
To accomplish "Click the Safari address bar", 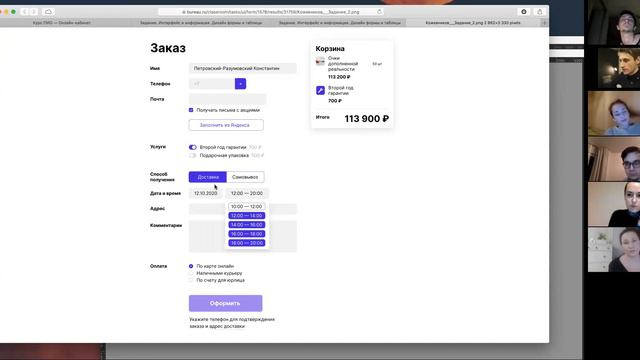I will (271, 12).
